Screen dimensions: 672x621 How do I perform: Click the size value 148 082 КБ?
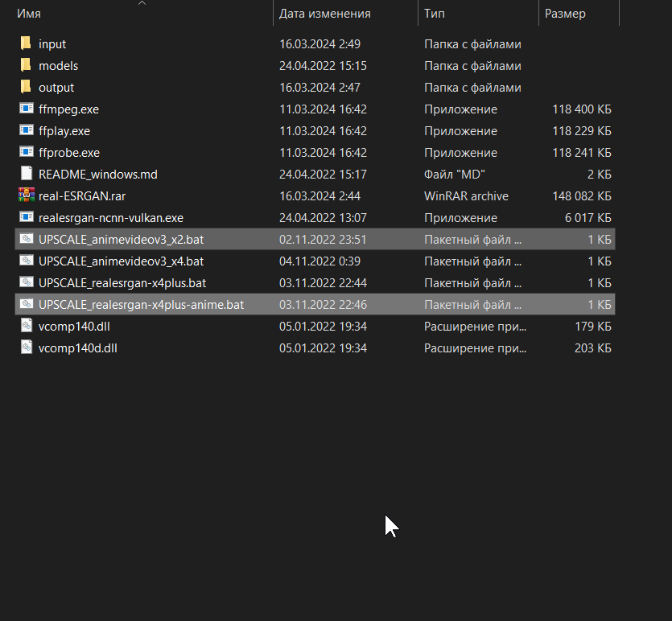coord(582,196)
